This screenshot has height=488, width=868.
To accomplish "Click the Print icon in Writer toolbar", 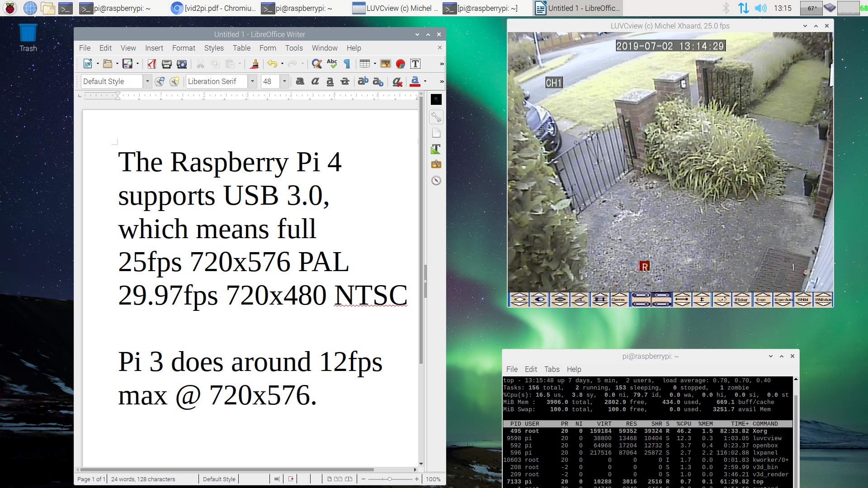I will [x=166, y=64].
